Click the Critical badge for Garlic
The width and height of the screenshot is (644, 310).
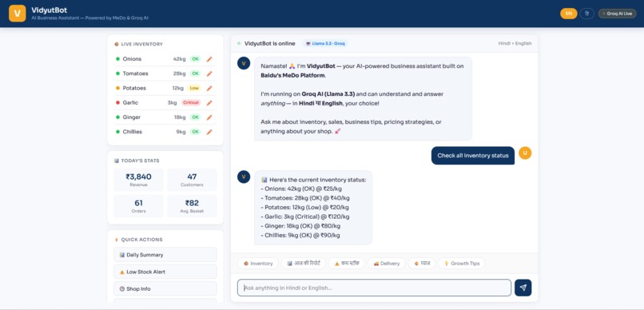coord(191,102)
